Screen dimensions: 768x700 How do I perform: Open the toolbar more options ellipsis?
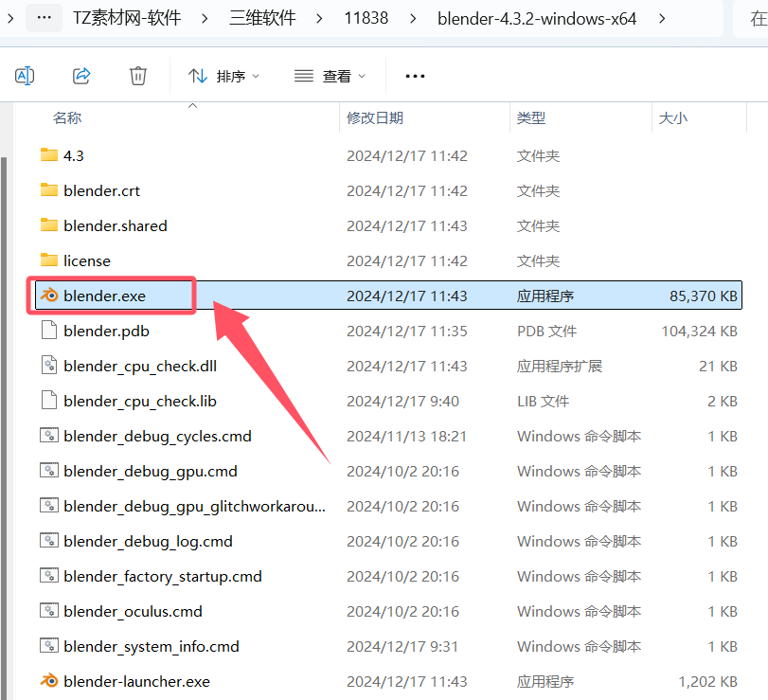415,76
